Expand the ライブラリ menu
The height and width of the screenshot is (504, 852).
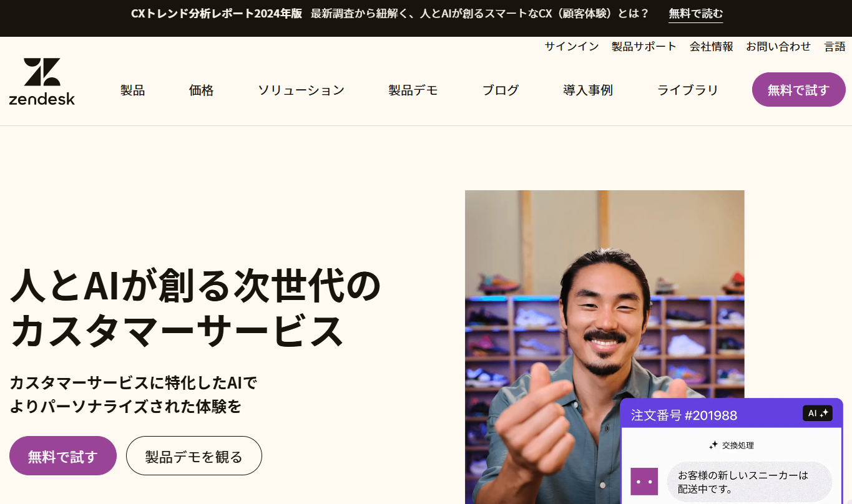(688, 90)
